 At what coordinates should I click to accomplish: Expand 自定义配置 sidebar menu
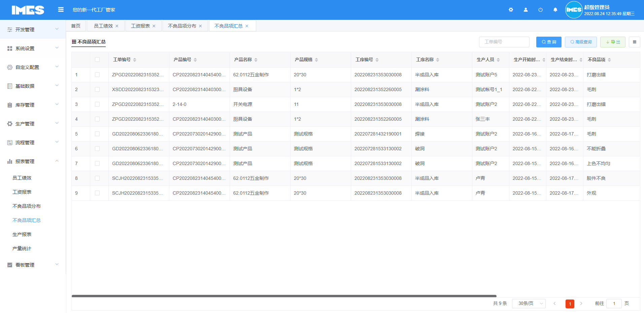pyautogui.click(x=33, y=67)
